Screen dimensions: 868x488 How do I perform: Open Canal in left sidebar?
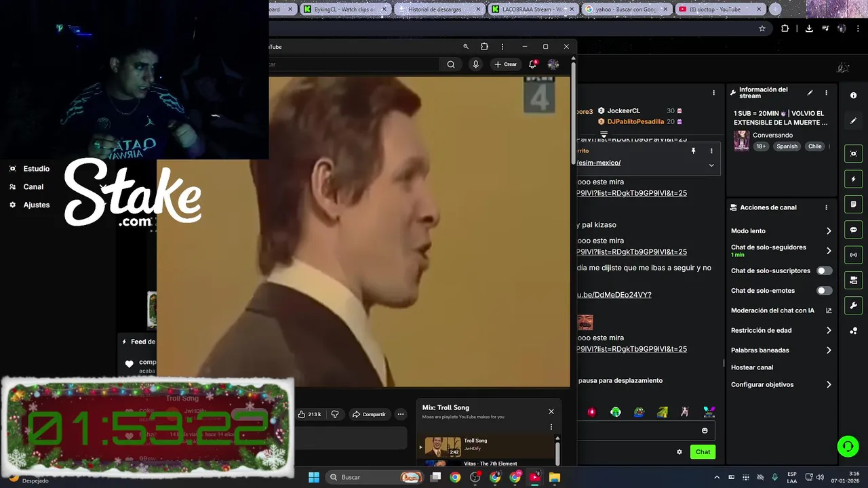(x=26, y=187)
